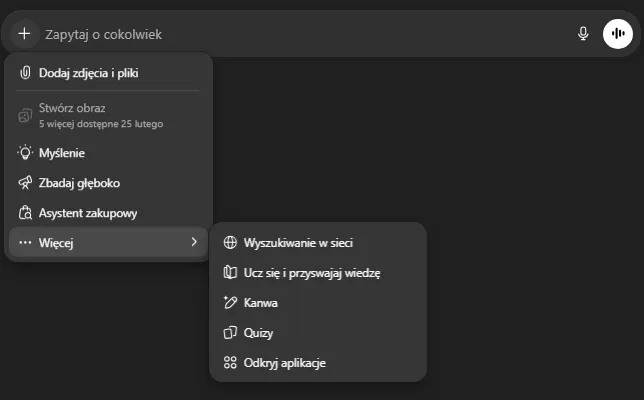Select the Dodaj zdjęcia i pliki label
The width and height of the screenshot is (644, 400).
coord(88,72)
